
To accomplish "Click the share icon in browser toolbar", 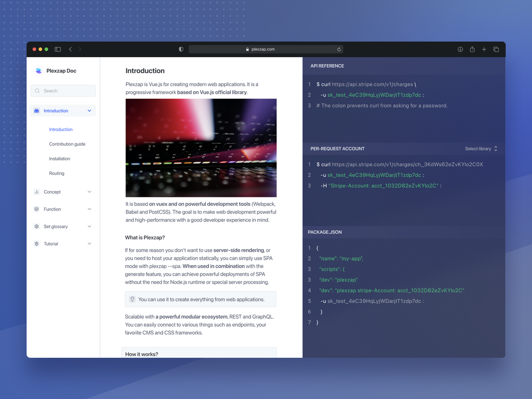I will click(x=472, y=49).
